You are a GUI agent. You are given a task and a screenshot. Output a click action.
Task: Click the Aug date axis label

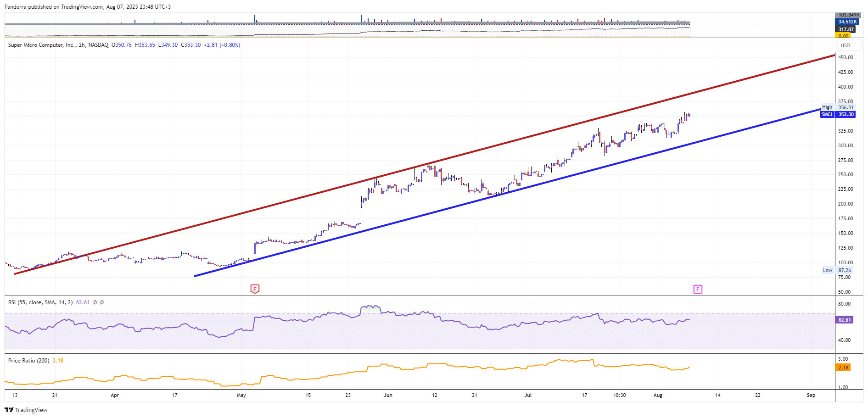[658, 395]
